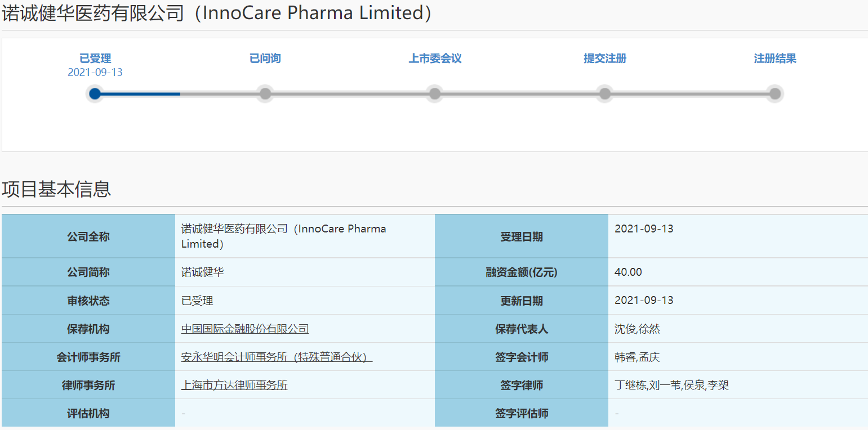Click the 签字评估师 label cell

click(x=522, y=413)
